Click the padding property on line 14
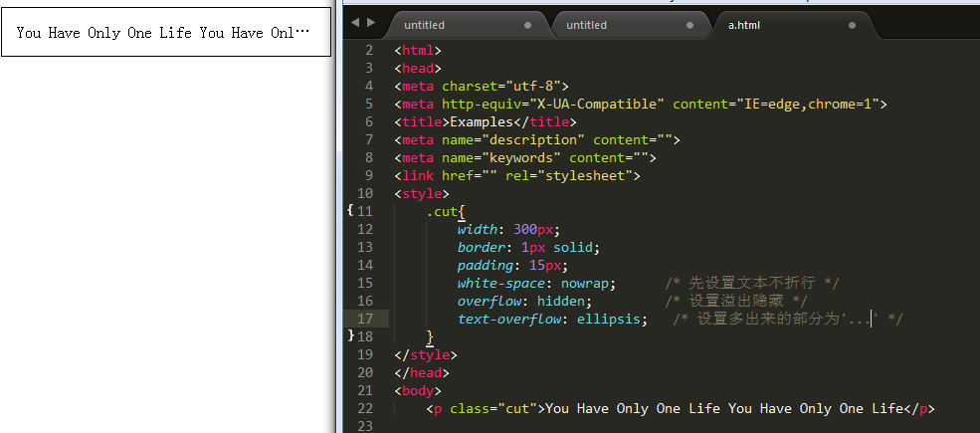980x433 pixels. 485,266
